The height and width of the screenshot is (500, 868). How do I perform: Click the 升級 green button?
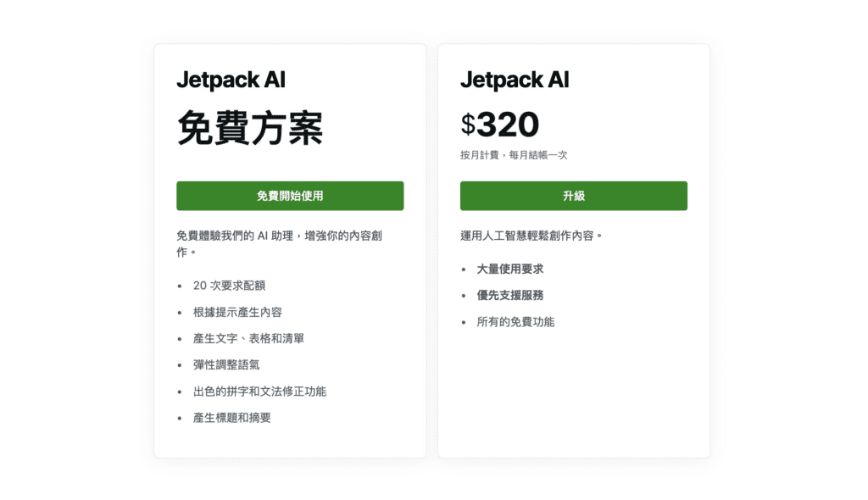(573, 195)
